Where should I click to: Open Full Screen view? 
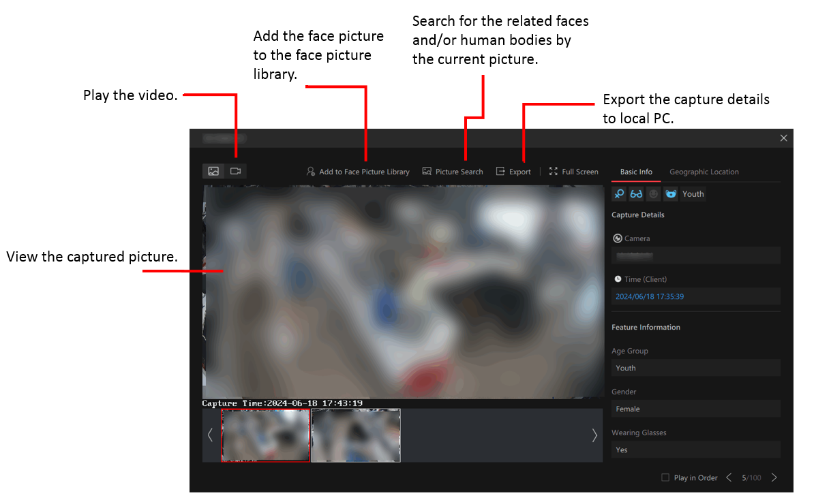pos(573,172)
